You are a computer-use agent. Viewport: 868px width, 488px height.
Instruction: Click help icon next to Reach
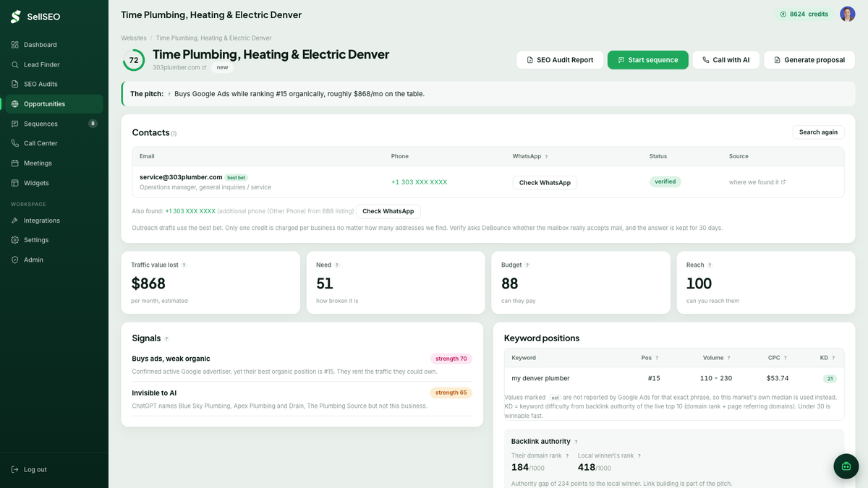(x=710, y=265)
